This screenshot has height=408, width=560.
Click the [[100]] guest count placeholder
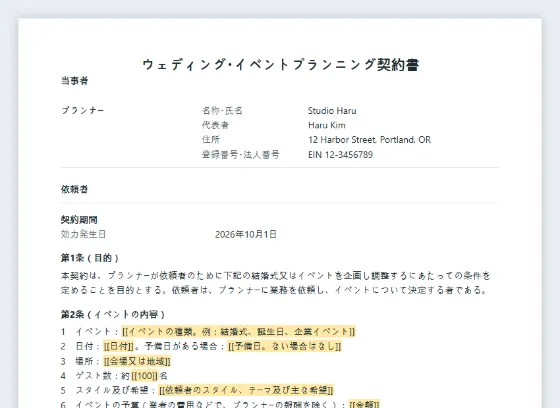(145, 376)
